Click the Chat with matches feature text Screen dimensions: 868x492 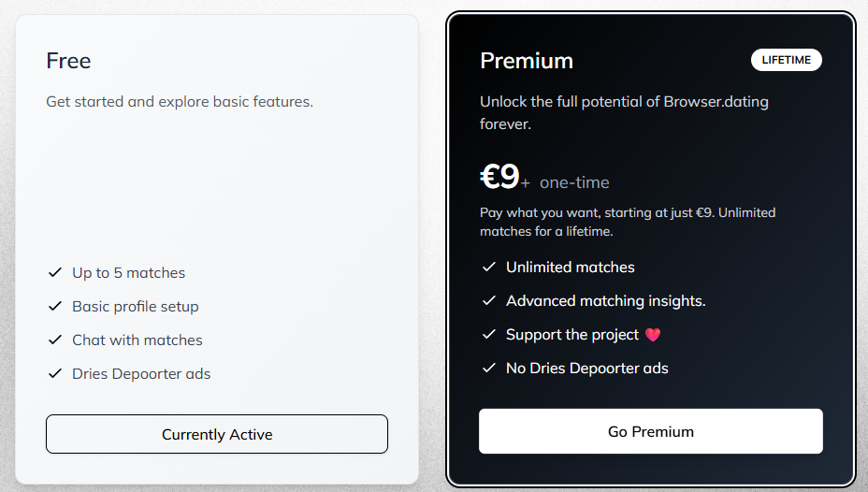[x=137, y=340]
